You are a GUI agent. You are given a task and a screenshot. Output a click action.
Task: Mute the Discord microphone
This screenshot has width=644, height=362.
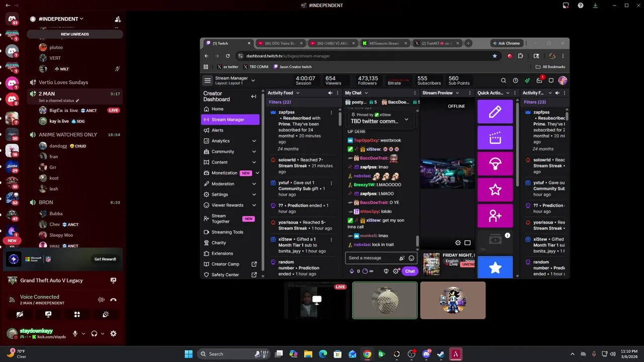[x=75, y=333]
